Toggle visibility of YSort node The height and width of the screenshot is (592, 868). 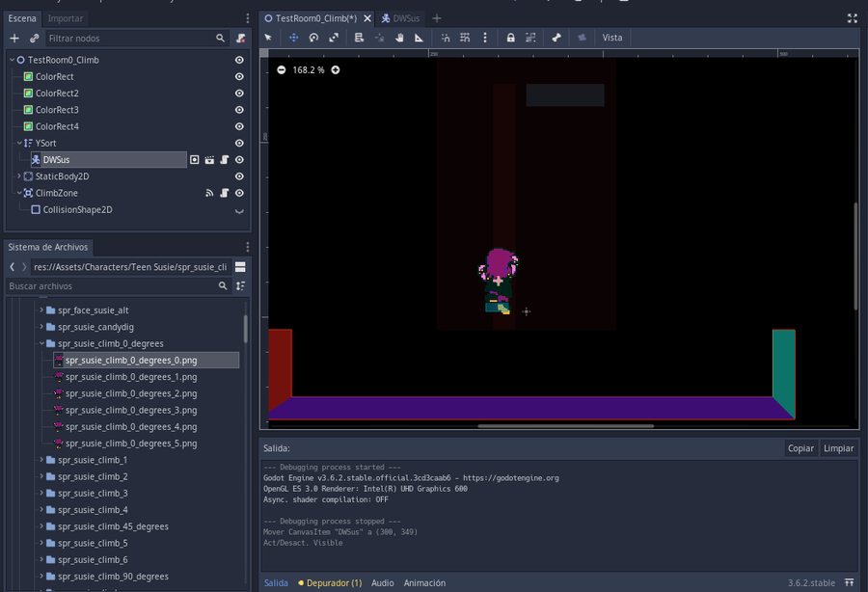pyautogui.click(x=239, y=143)
